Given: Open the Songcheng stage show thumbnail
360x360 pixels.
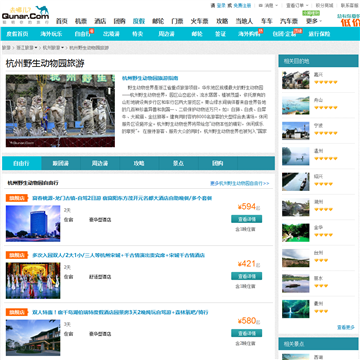Looking at the screenshot, I should pyautogui.click(x=33, y=280).
